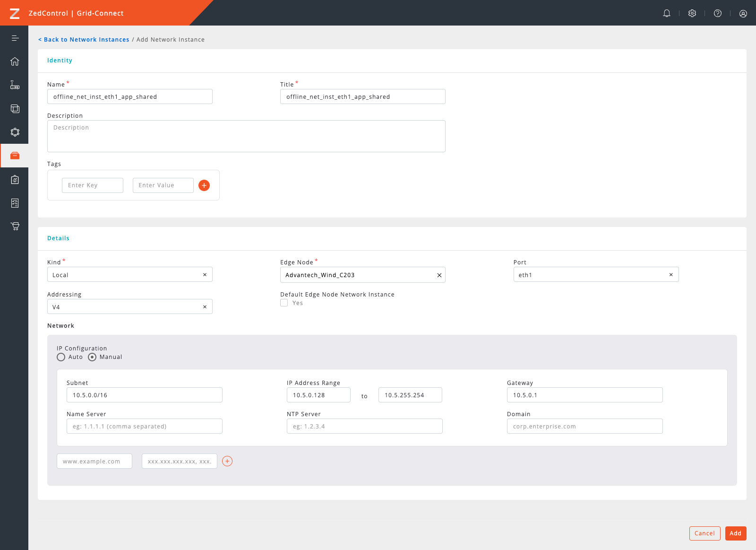
Task: Edit the Title field
Action: [363, 96]
